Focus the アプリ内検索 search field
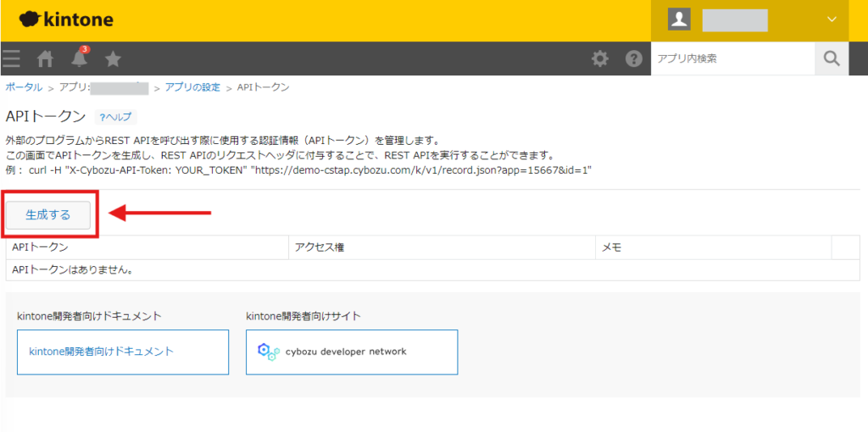The height and width of the screenshot is (432, 868). pyautogui.click(x=733, y=58)
